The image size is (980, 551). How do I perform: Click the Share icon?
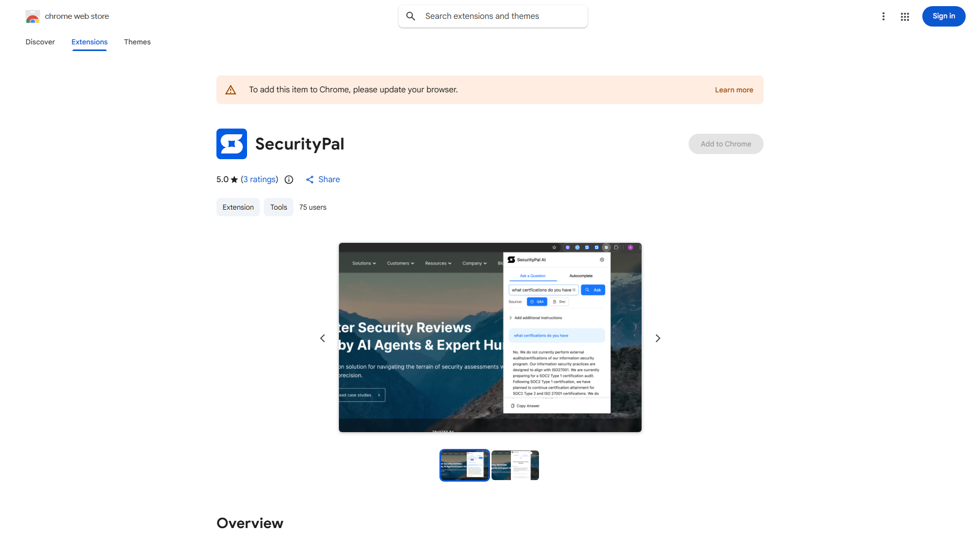pos(310,180)
